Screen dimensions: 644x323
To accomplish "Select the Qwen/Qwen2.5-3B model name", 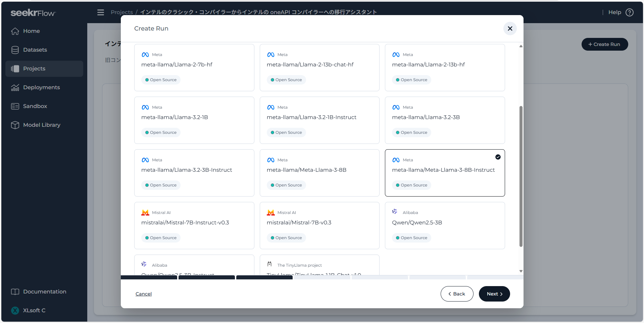I will [417, 223].
